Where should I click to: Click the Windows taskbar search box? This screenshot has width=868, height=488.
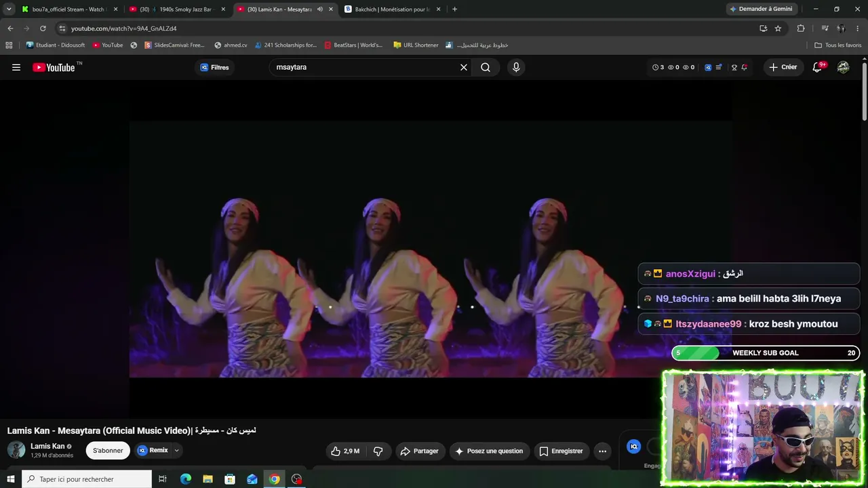point(87,479)
